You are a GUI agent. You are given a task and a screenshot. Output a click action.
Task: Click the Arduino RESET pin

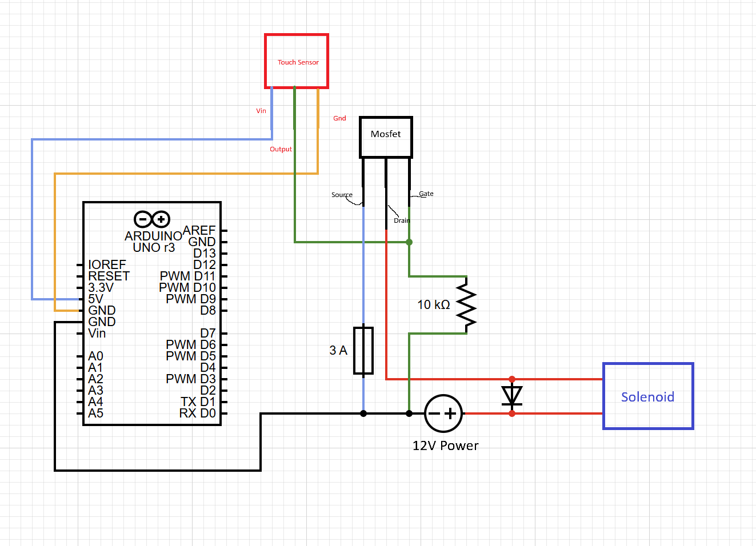click(109, 276)
